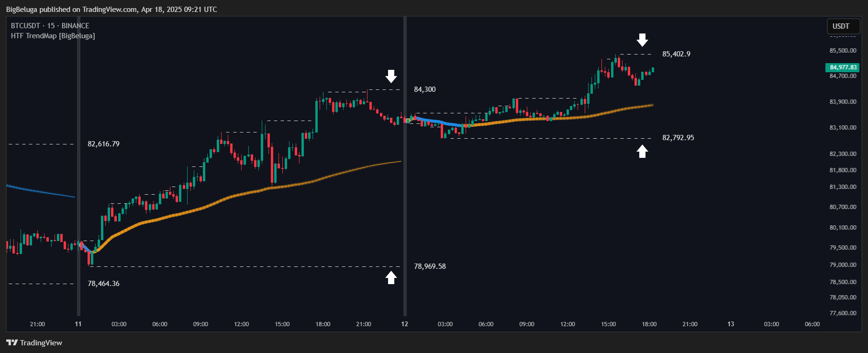Click the USDT currency button

(x=843, y=26)
